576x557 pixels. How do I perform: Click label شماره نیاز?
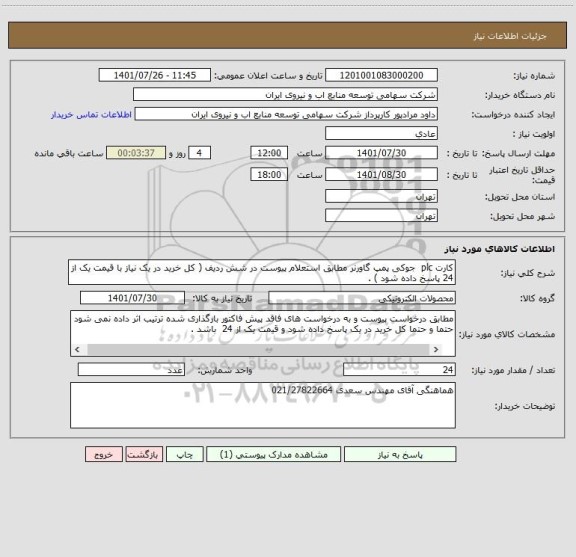[x=534, y=76]
